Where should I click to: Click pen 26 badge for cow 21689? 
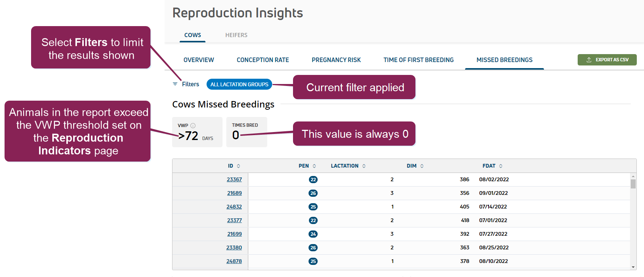[313, 193]
